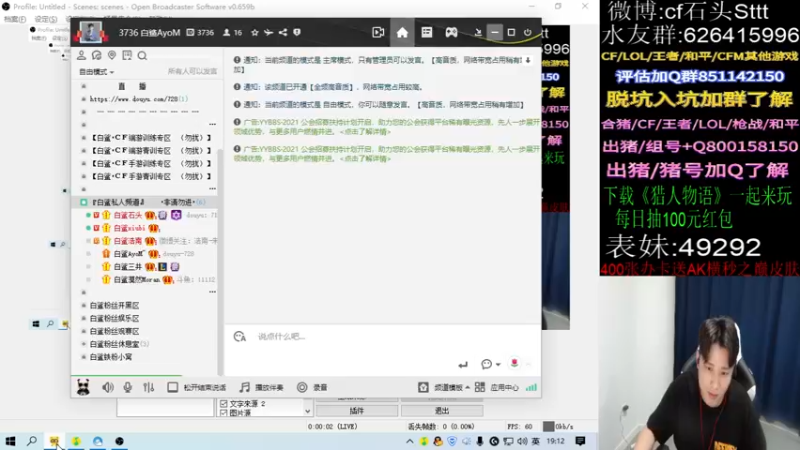Show online member count 16
This screenshot has width=800, height=450.
pyautogui.click(x=233, y=33)
